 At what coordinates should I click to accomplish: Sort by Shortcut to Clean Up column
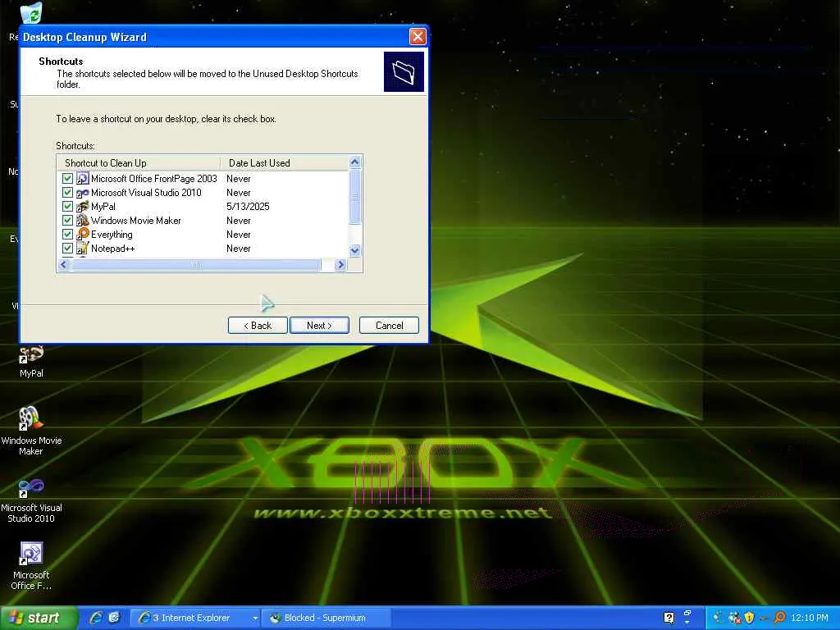pyautogui.click(x=139, y=163)
